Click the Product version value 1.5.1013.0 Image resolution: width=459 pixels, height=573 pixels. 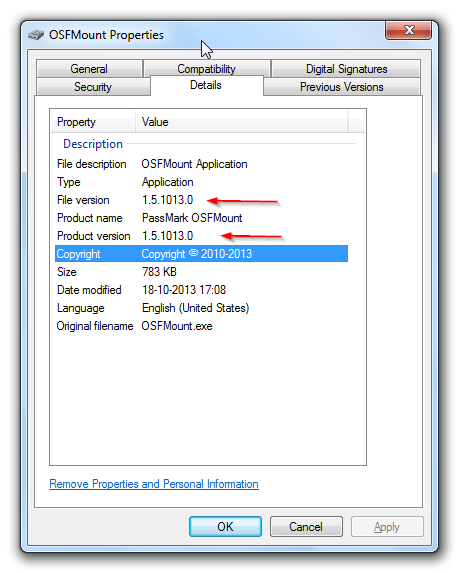(x=168, y=236)
